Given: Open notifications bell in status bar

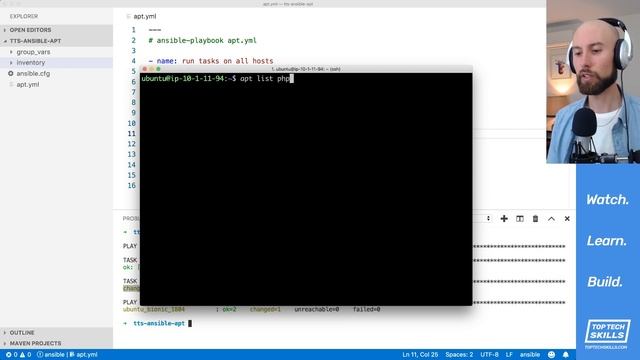Looking at the screenshot, I should click(x=566, y=355).
